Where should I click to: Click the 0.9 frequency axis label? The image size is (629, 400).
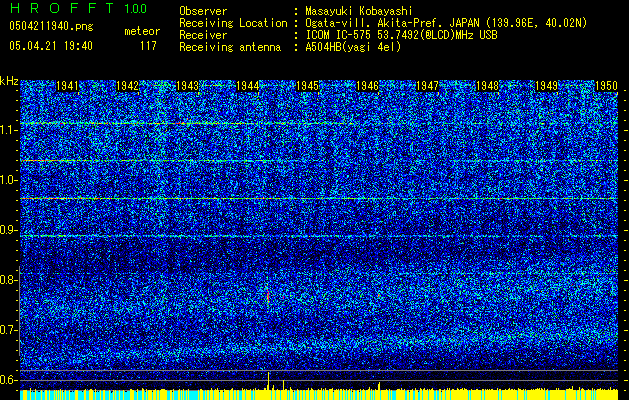(x=7, y=230)
